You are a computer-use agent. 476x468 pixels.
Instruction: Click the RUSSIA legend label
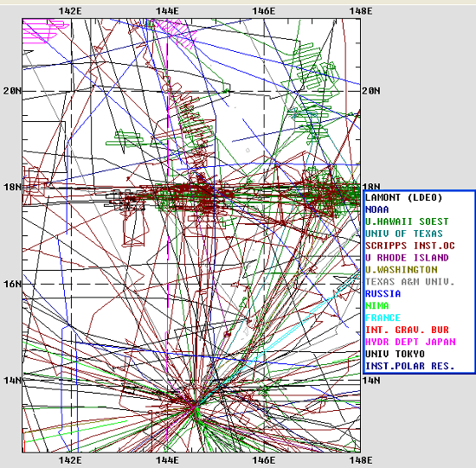coord(383,294)
